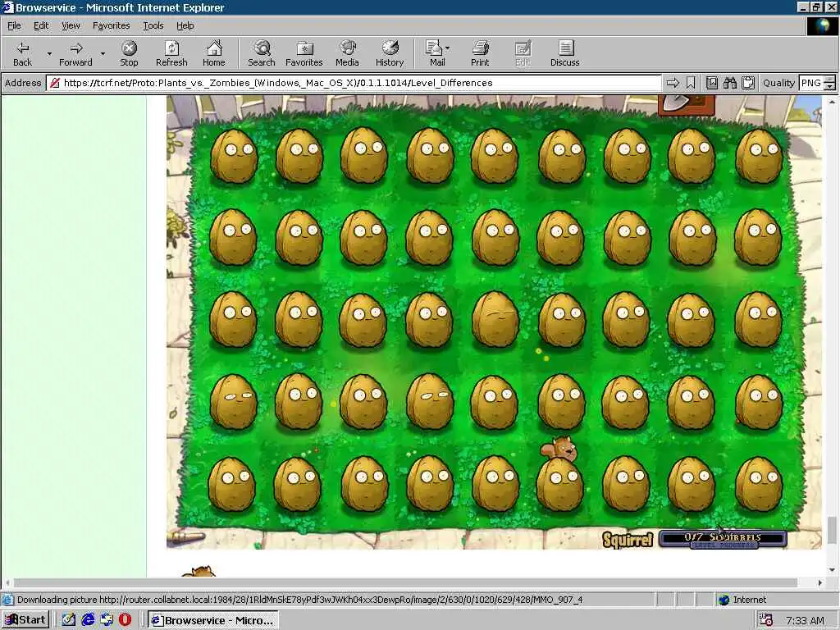Click the clipboard icon in address toolbar
The width and height of the screenshot is (840, 630).
click(x=748, y=83)
